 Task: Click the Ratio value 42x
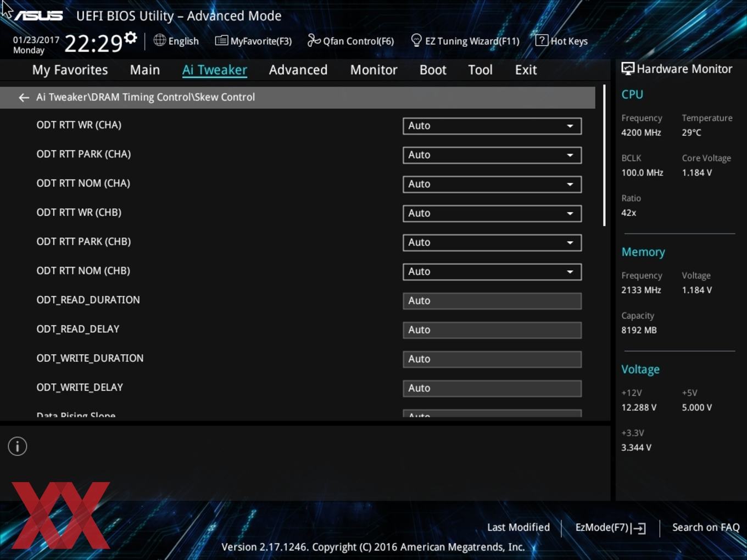point(628,212)
